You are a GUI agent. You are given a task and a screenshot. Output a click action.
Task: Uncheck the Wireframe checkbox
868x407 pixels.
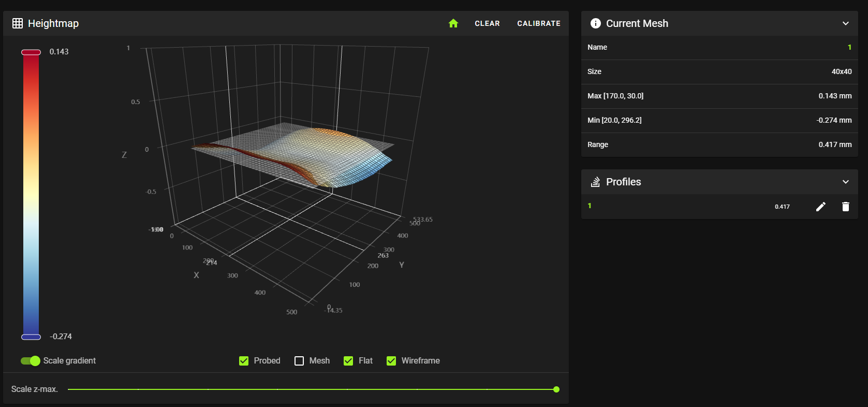click(391, 361)
